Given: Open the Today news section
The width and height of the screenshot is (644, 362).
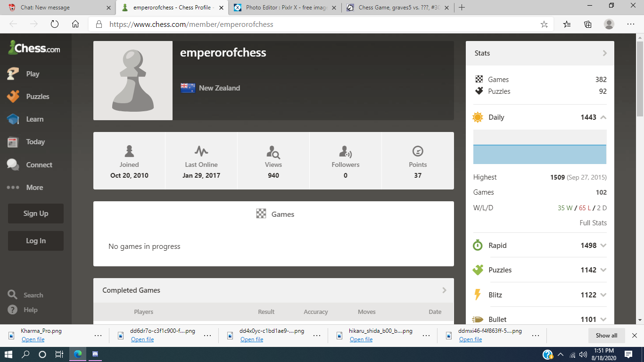Looking at the screenshot, I should point(26,142).
